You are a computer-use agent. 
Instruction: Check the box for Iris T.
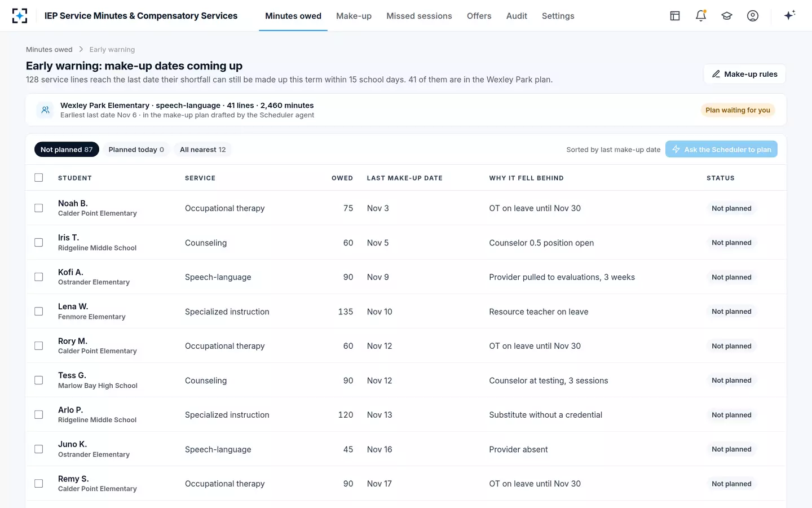(39, 243)
